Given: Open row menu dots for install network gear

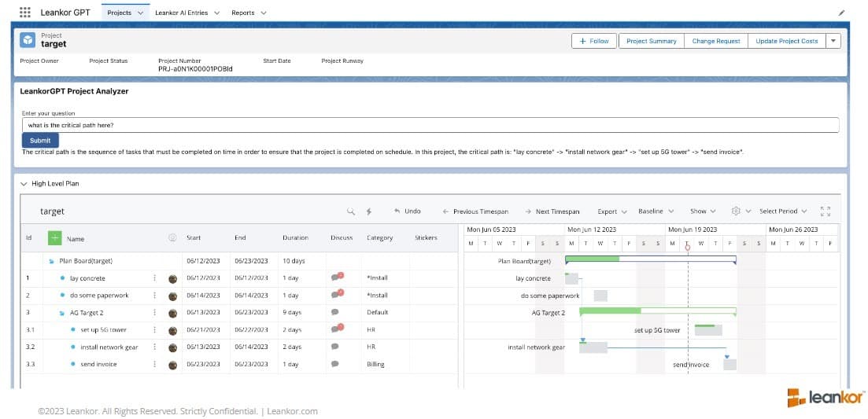Looking at the screenshot, I should (154, 347).
